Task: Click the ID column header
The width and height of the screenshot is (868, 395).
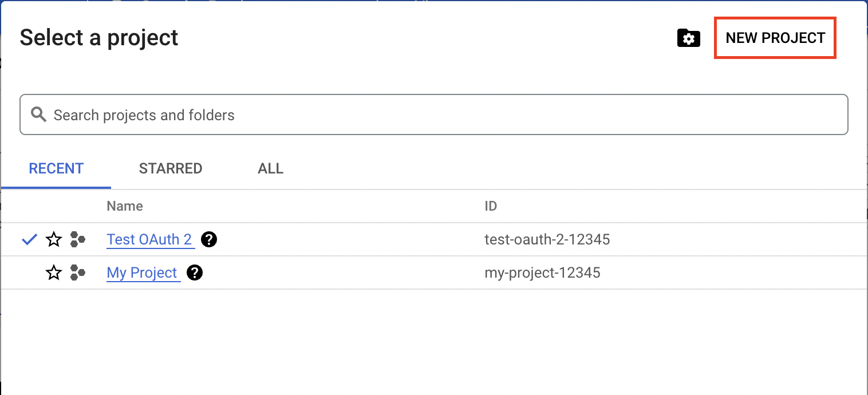Action: click(490, 206)
